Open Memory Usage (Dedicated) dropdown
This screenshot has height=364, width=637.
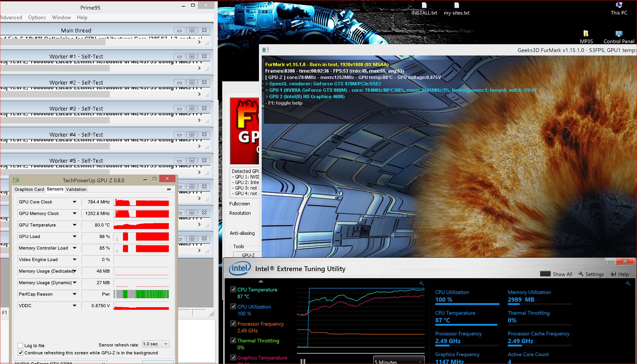(x=75, y=271)
